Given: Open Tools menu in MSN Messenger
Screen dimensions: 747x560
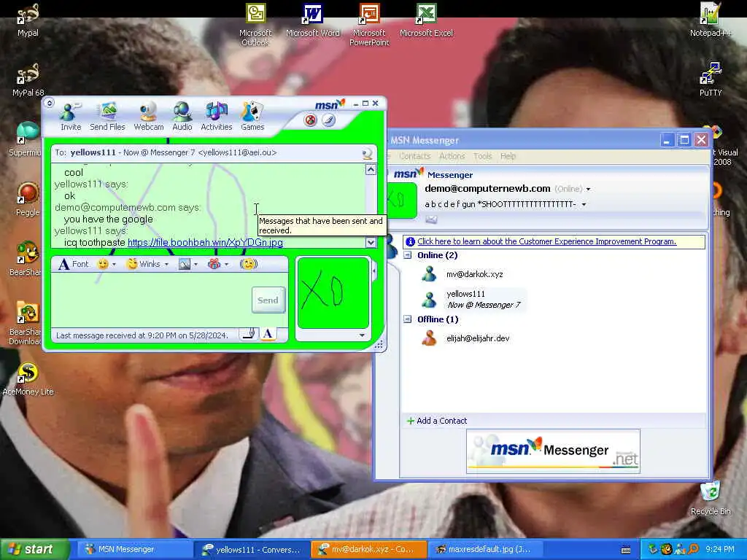Looking at the screenshot, I should [483, 156].
